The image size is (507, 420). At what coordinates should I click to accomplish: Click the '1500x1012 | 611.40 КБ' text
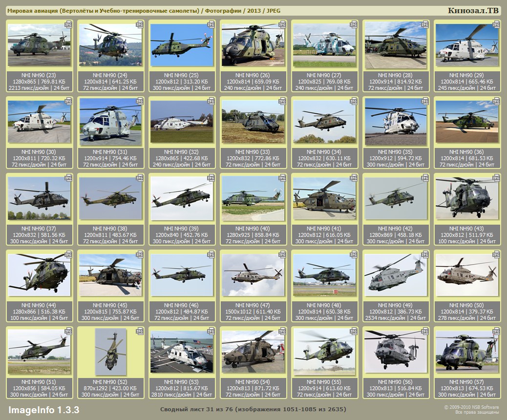pos(253,312)
